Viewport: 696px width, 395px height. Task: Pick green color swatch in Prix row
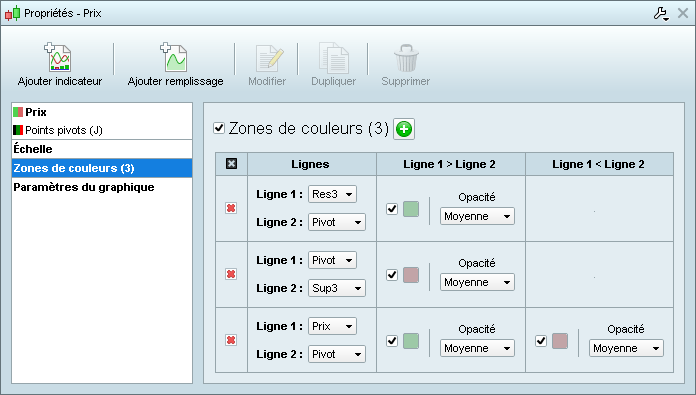click(x=411, y=341)
